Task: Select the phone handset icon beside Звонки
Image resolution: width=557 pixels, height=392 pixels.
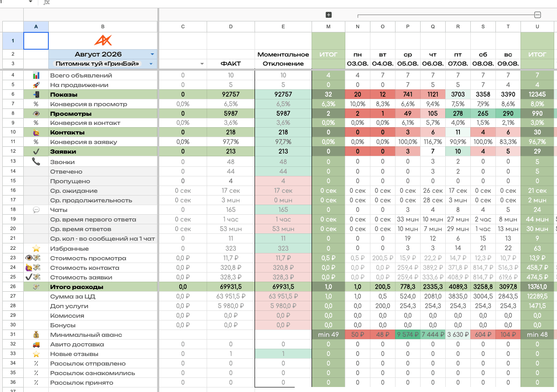Action: click(36, 161)
